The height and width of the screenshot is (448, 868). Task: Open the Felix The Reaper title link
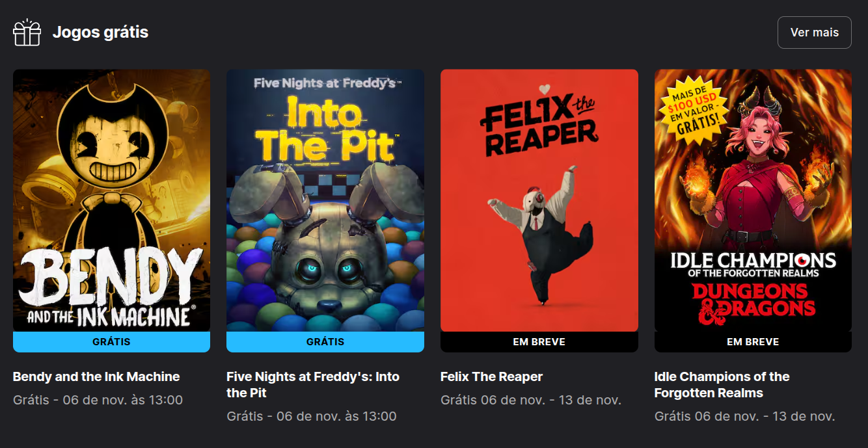point(491,376)
